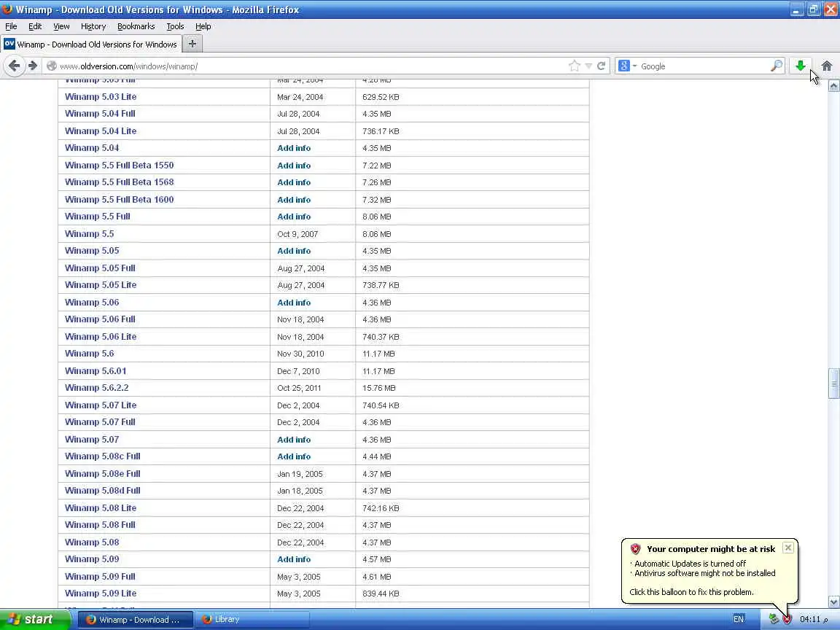This screenshot has width=840, height=630.
Task: Click the 629.52 KB size cell
Action: click(x=381, y=97)
